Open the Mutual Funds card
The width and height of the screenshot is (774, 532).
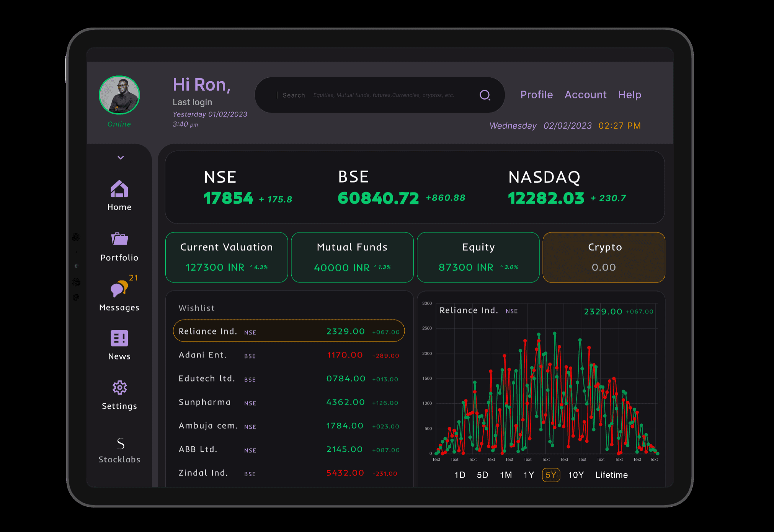(x=352, y=257)
